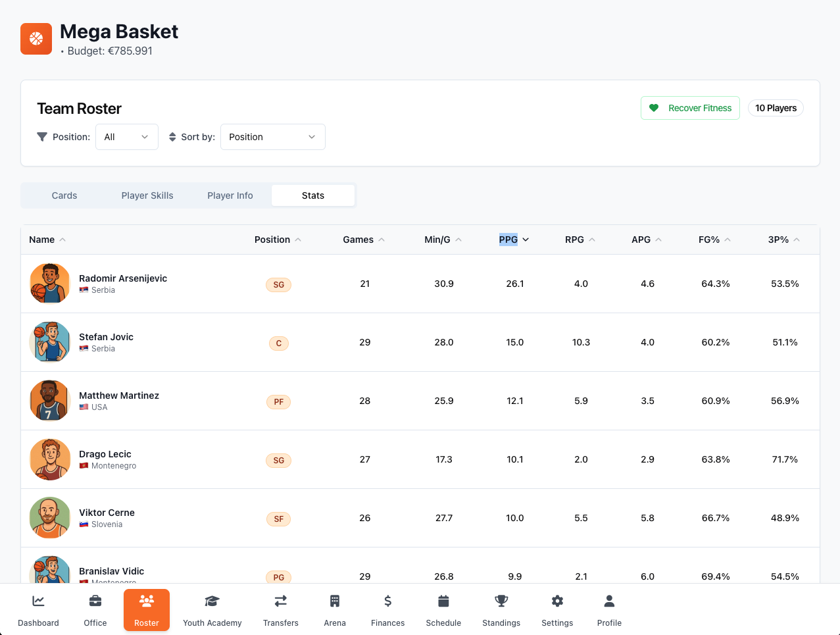Open the Finances dollar icon
Screen dimensions: 840x635
388,601
